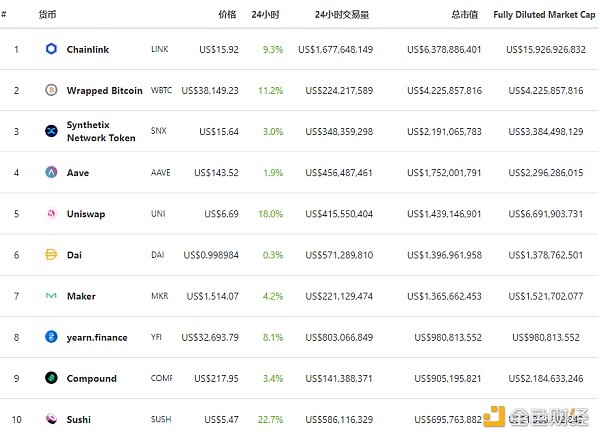This screenshot has height=438, width=600.
Task: Click the Uniswap unicorn icon
Action: [x=52, y=214]
